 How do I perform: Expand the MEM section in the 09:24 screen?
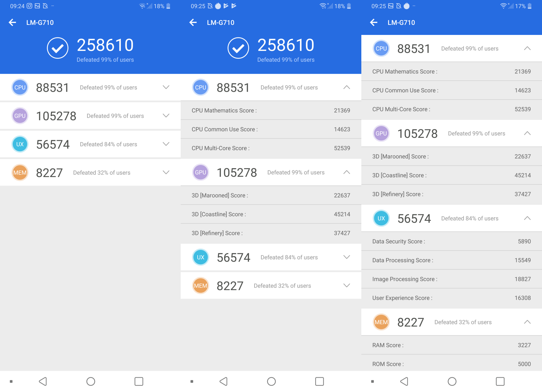[x=166, y=172]
